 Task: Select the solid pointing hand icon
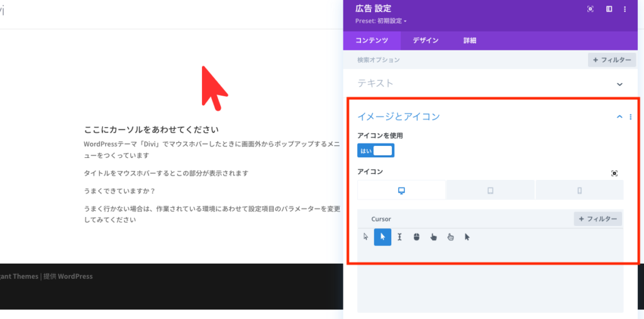coord(433,237)
